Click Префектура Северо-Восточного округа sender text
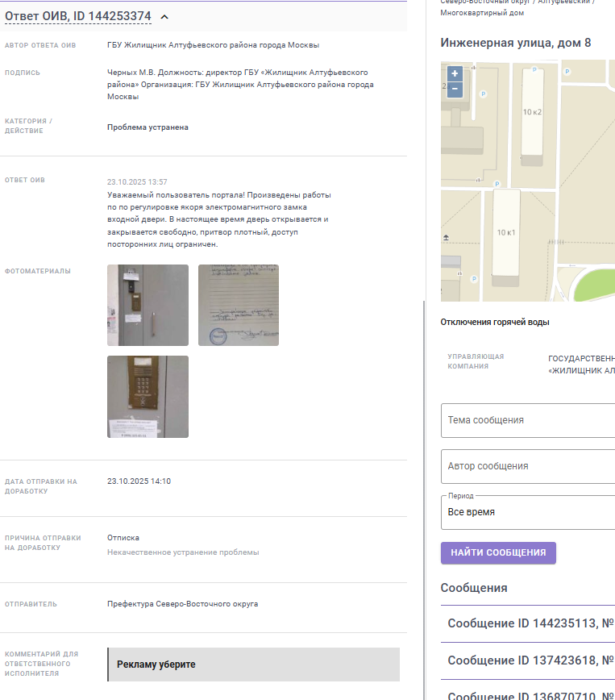Screen dimensions: 615x700 pos(182,604)
